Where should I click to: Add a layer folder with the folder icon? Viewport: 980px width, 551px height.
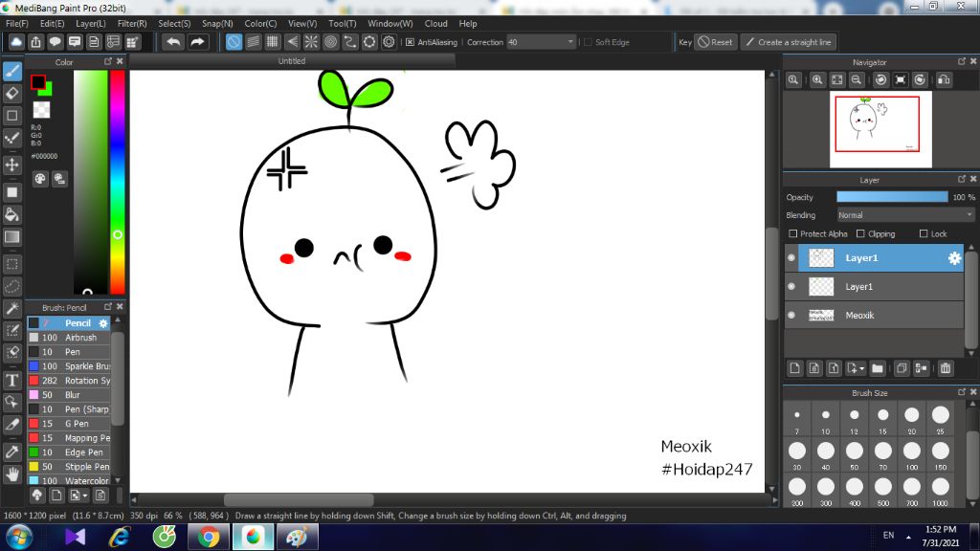pyautogui.click(x=878, y=368)
